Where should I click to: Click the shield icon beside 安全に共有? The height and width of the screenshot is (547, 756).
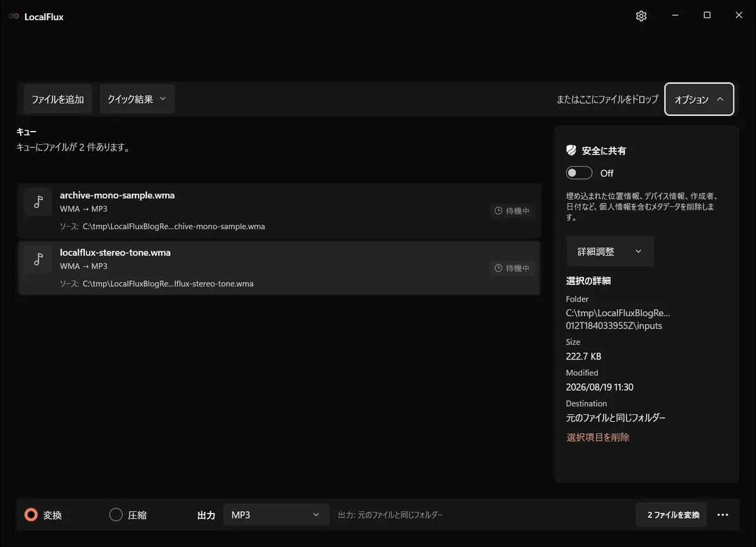[571, 150]
